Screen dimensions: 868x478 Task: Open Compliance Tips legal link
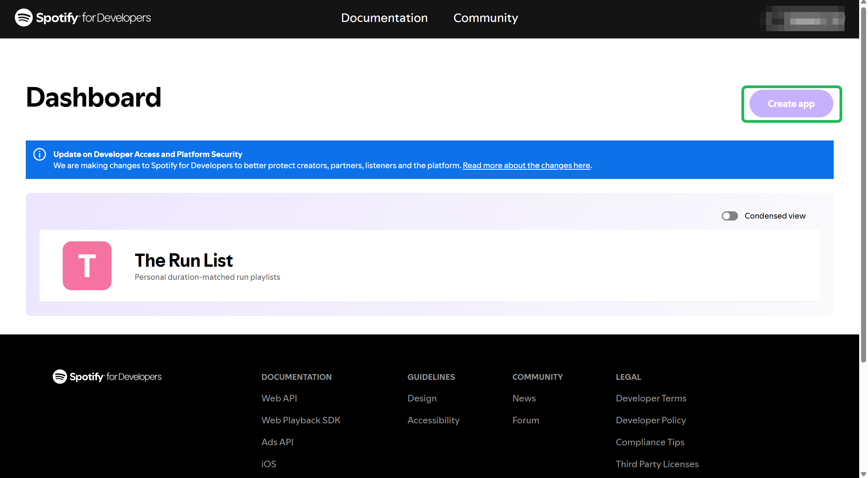point(650,442)
